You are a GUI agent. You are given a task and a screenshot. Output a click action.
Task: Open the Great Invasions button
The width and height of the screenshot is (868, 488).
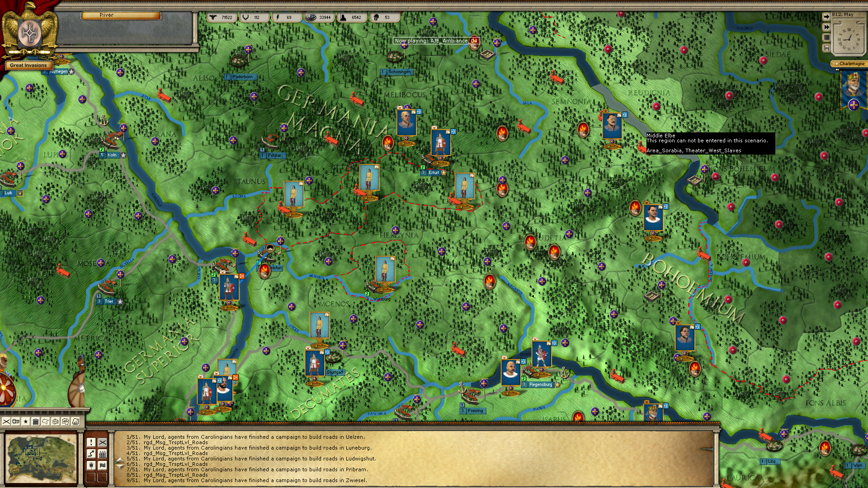click(x=28, y=66)
